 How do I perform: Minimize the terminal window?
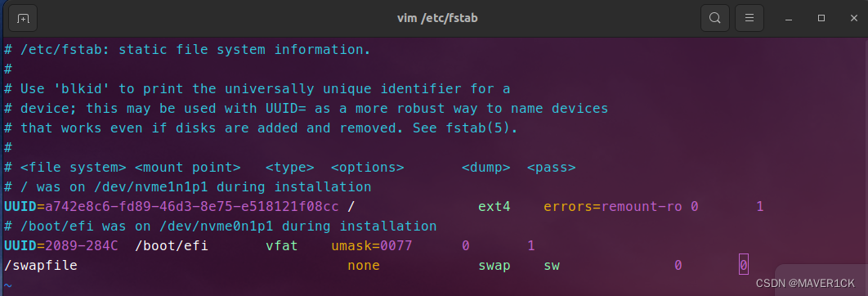click(789, 18)
